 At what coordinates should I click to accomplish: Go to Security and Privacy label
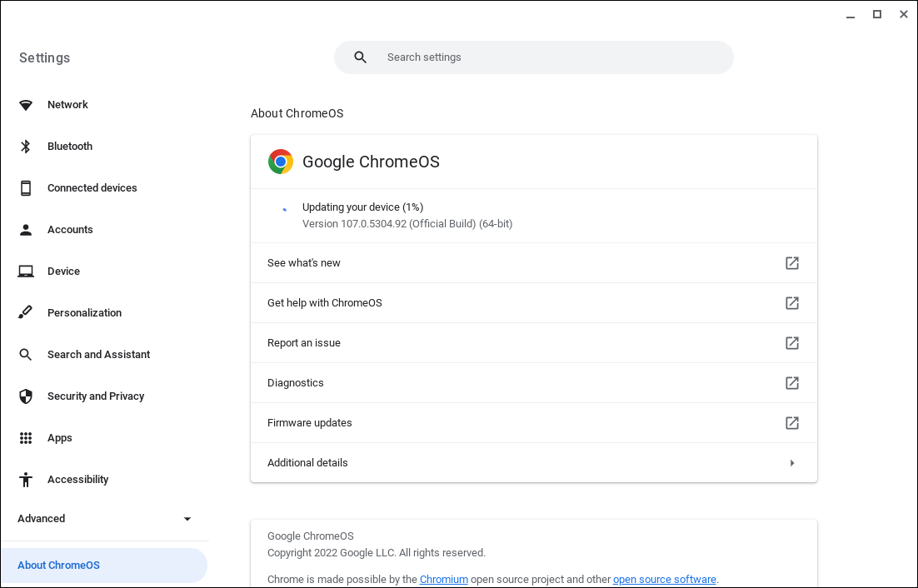tap(96, 396)
